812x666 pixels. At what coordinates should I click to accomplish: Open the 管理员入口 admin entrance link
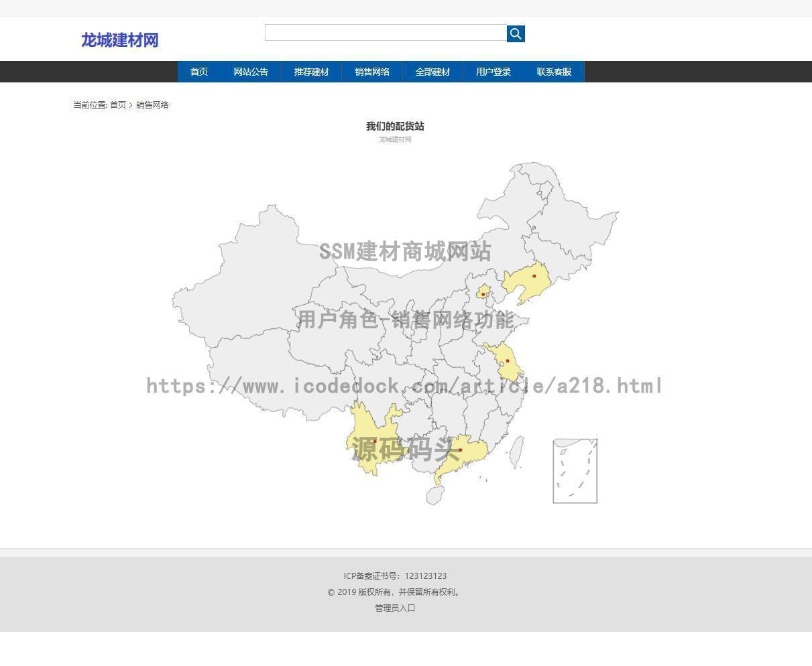394,608
